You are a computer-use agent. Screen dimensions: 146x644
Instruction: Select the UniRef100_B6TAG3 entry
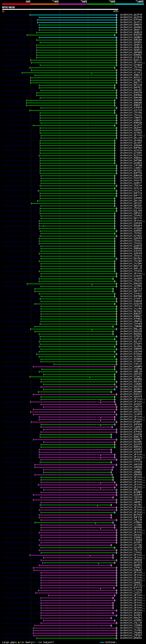131,312
